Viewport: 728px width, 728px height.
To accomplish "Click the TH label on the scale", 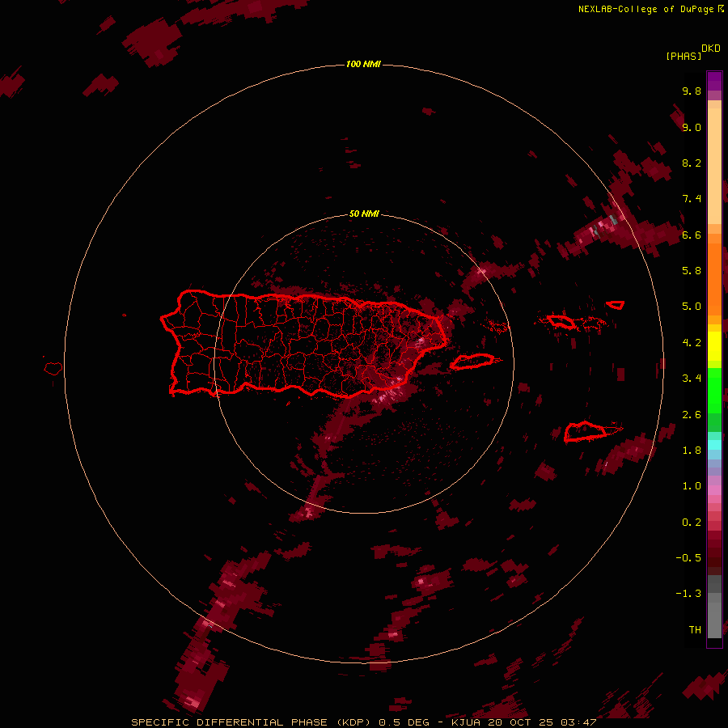I will point(695,630).
